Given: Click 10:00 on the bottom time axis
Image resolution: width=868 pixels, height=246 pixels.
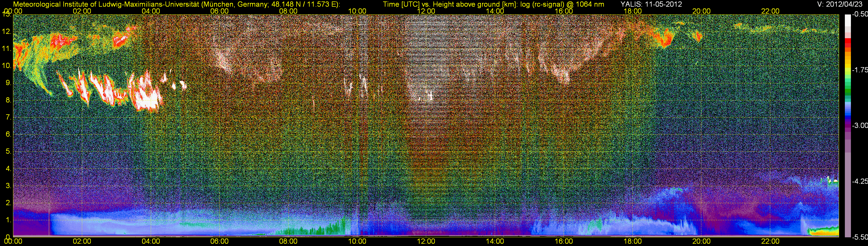Looking at the screenshot, I should point(357,242).
